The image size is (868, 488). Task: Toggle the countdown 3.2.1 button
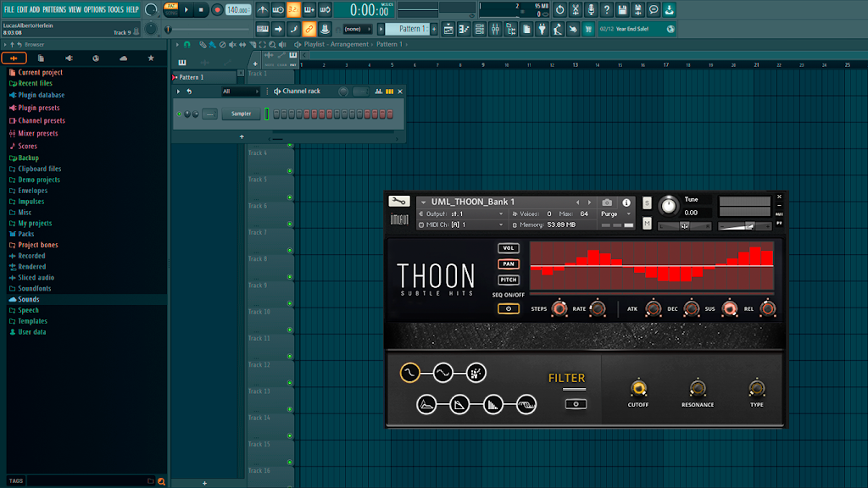(x=293, y=10)
